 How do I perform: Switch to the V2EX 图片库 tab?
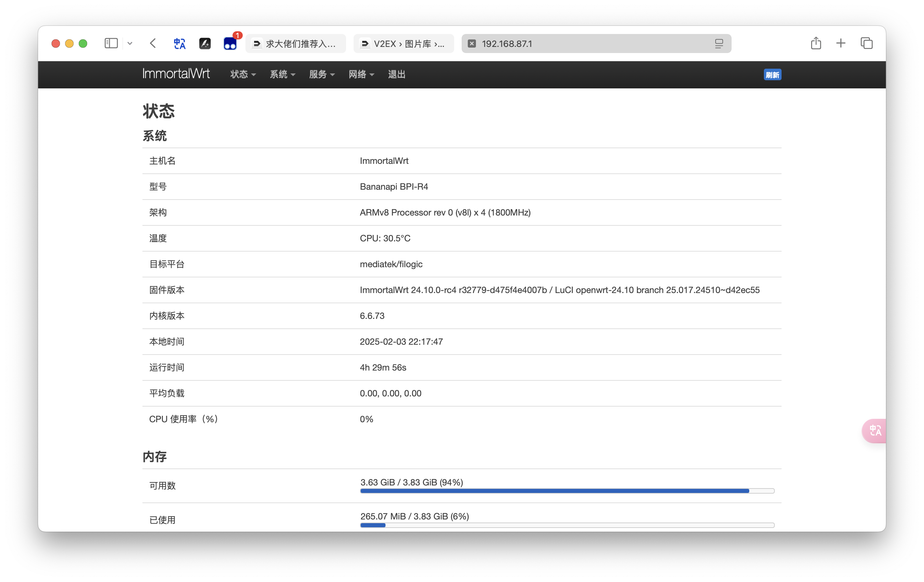pyautogui.click(x=404, y=44)
